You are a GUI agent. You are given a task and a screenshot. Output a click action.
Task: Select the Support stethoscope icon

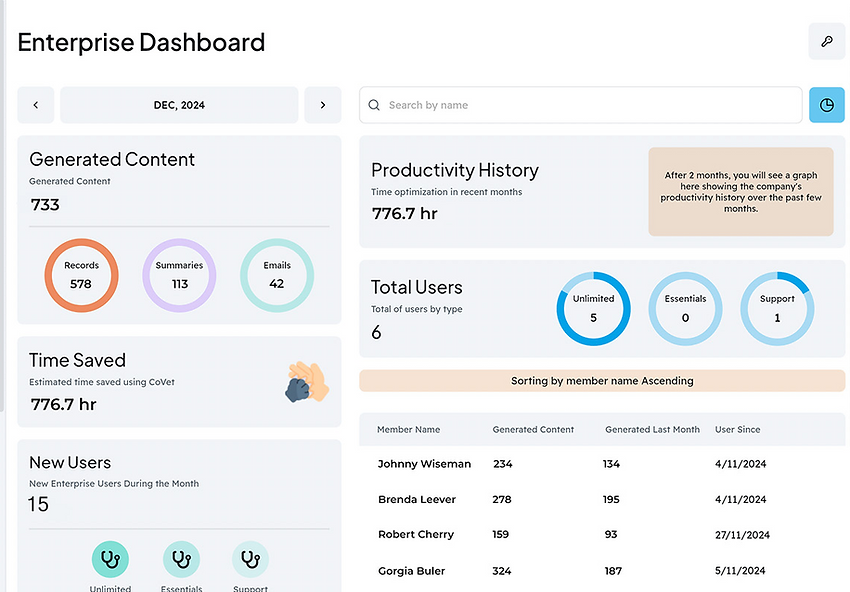coord(250,559)
